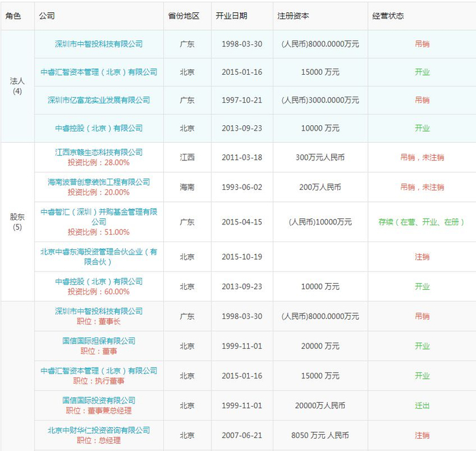Click the 经营状态 column header
This screenshot has height=451, width=476.
[388, 16]
